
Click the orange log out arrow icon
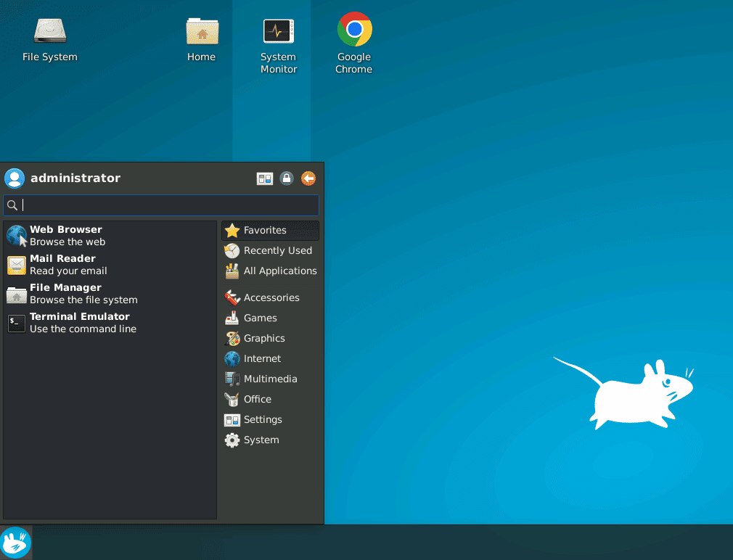pos(308,178)
